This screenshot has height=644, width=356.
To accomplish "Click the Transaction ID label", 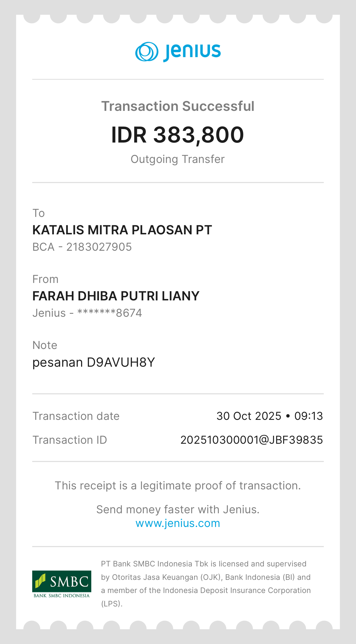I will [70, 440].
